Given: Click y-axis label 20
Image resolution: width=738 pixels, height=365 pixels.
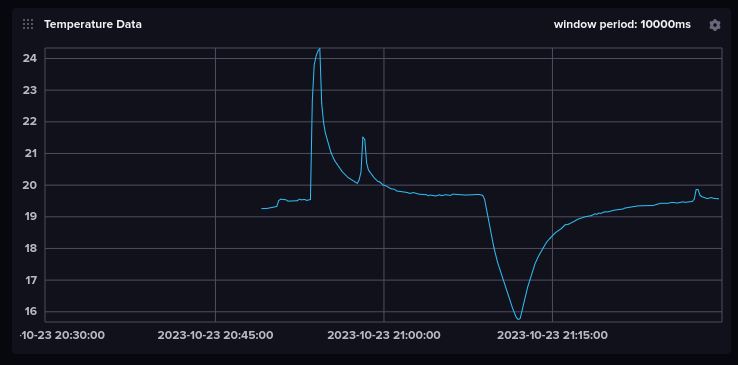Looking at the screenshot, I should (30, 185).
